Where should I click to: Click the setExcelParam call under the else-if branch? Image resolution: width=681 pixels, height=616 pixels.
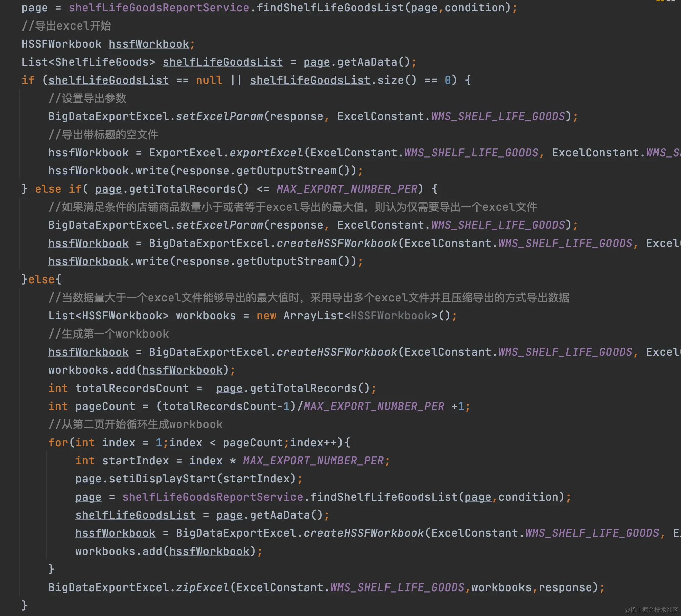tap(219, 225)
